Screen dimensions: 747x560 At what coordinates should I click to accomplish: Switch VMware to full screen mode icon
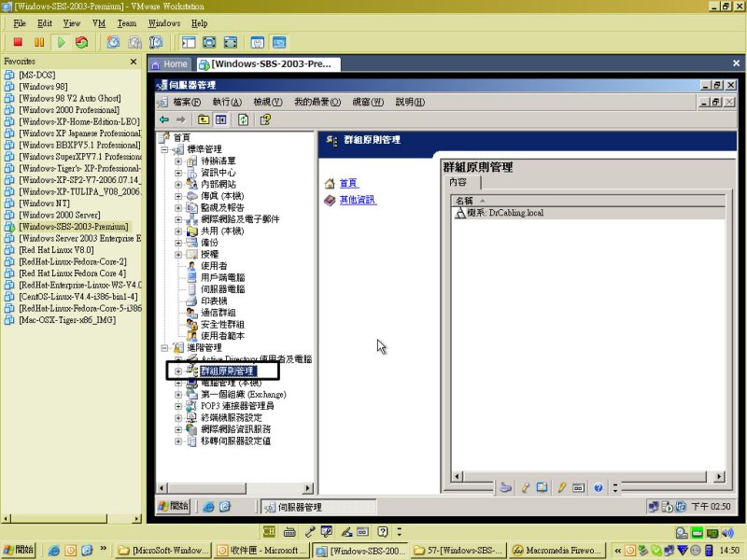pyautogui.click(x=209, y=42)
